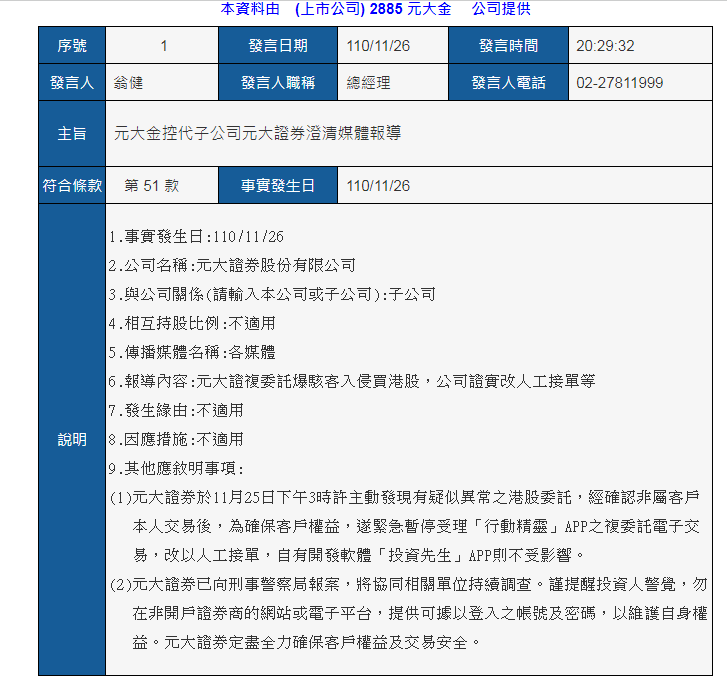This screenshot has width=727, height=677.
Task: Click line 1.事實發生日:110/11/26
Action: [196, 236]
